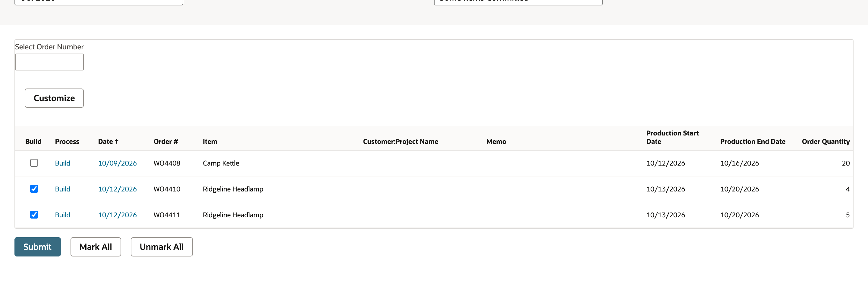868x292 pixels.
Task: Sort by Item column header
Action: coord(210,141)
